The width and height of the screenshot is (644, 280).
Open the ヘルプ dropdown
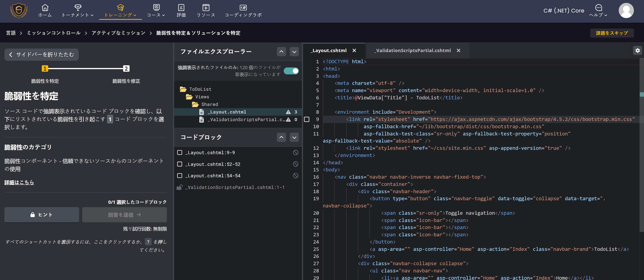(598, 11)
